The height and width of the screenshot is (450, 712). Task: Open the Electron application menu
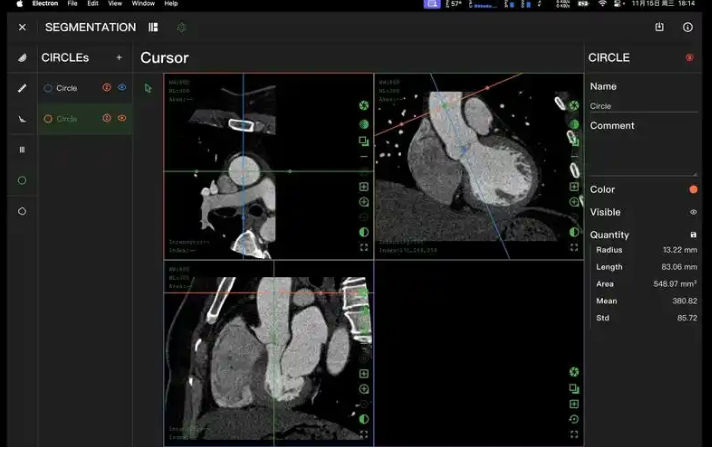(45, 4)
